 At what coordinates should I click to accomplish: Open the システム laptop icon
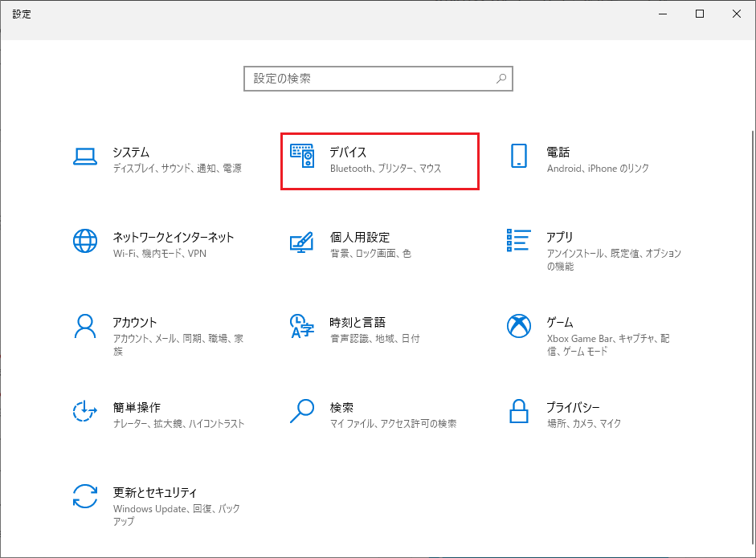click(85, 157)
